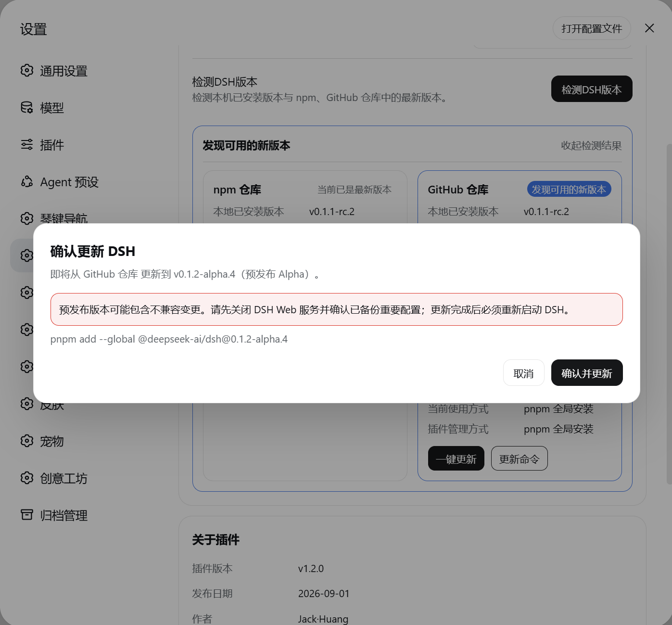Click the gear icon beside 琴键导航
The width and height of the screenshot is (672, 625).
[27, 218]
